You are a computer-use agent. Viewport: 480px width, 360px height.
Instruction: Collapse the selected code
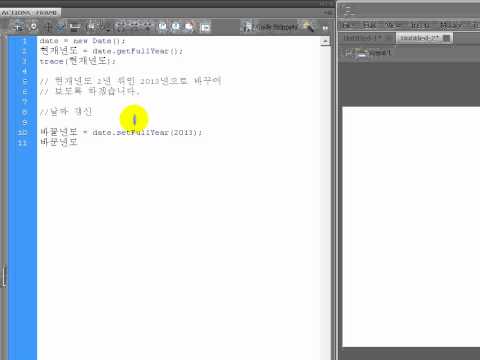(x=134, y=27)
